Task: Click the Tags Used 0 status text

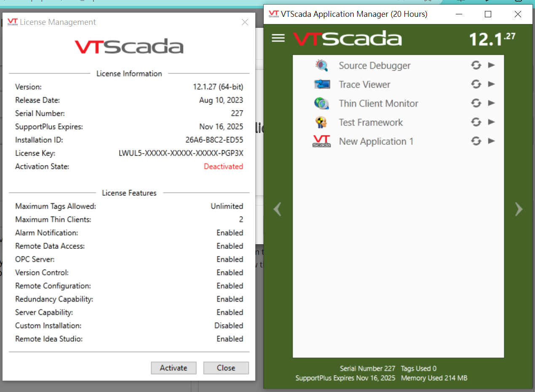Action: tap(419, 368)
